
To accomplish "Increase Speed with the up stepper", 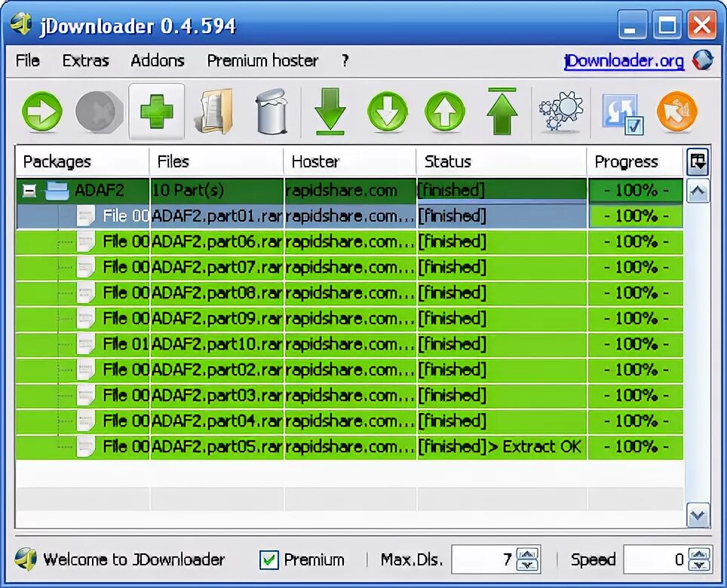I will click(x=700, y=554).
